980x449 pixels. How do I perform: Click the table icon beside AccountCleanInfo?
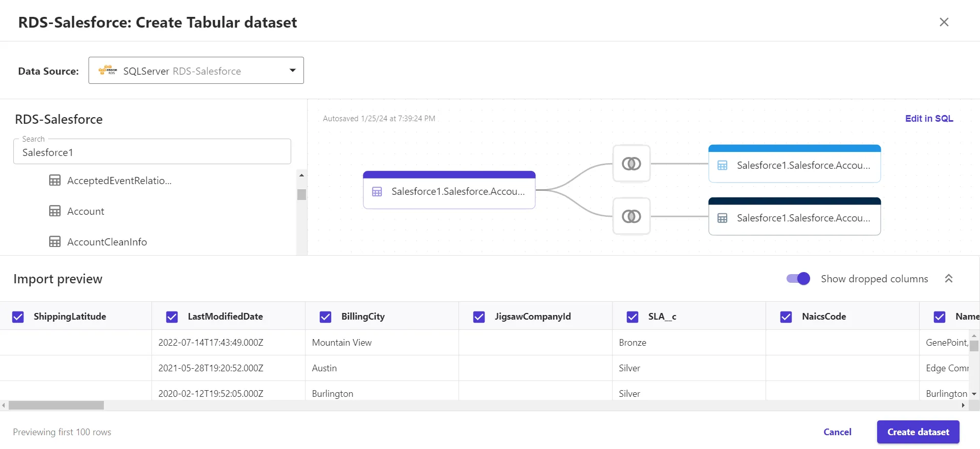coord(55,242)
